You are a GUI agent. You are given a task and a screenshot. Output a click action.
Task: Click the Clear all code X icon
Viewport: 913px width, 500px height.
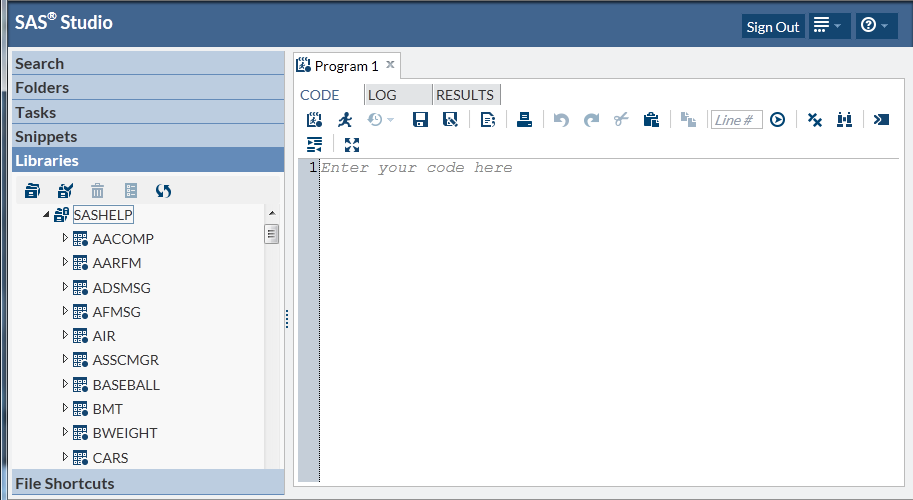coord(815,120)
